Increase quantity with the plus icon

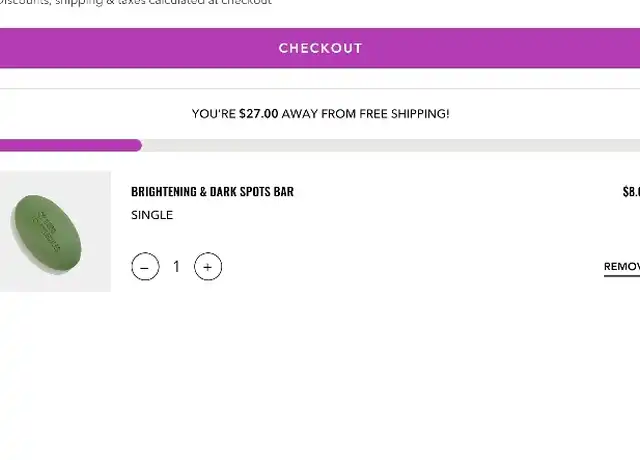point(208,267)
